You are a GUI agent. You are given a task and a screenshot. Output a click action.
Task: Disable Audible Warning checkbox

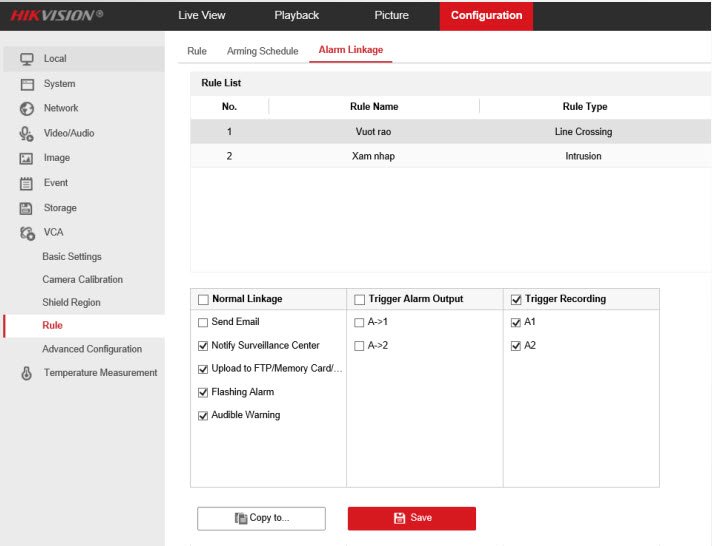point(204,415)
